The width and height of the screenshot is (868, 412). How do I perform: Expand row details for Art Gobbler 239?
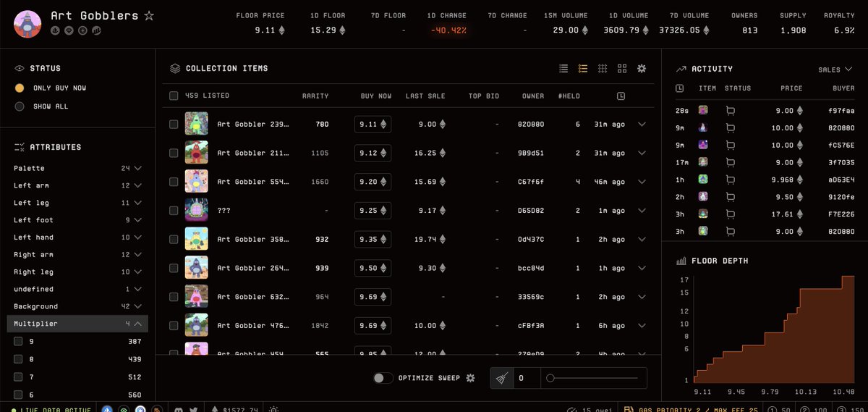[642, 124]
